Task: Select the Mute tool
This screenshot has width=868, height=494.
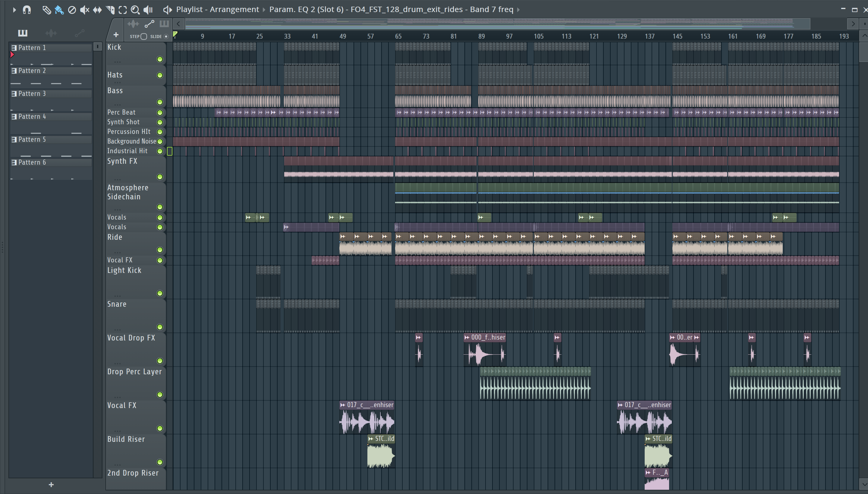Action: (x=84, y=10)
